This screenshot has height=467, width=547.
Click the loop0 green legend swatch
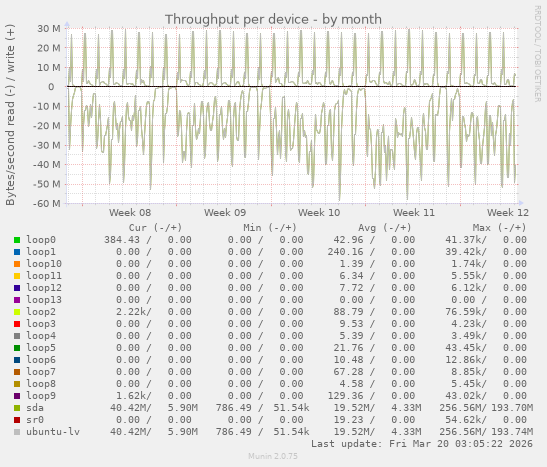click(17, 240)
